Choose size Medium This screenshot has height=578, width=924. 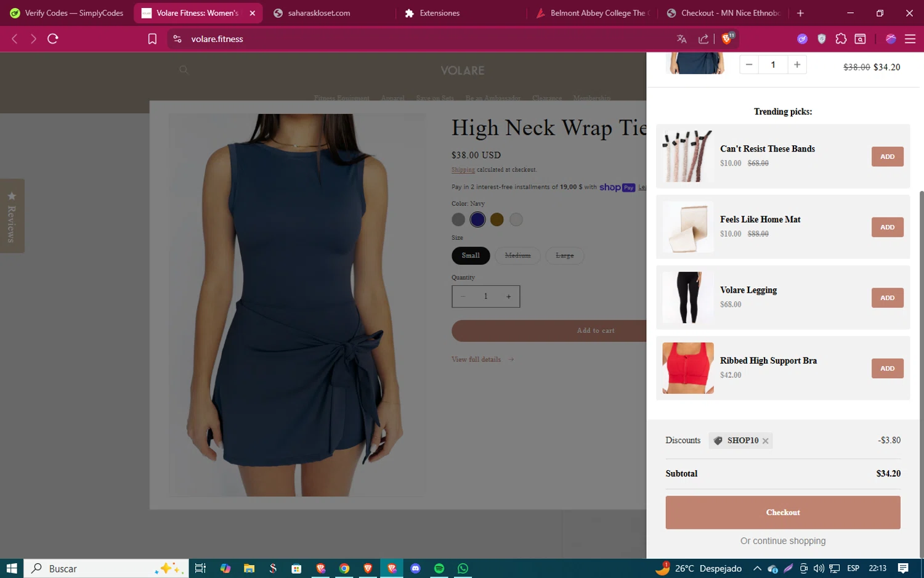pyautogui.click(x=517, y=256)
